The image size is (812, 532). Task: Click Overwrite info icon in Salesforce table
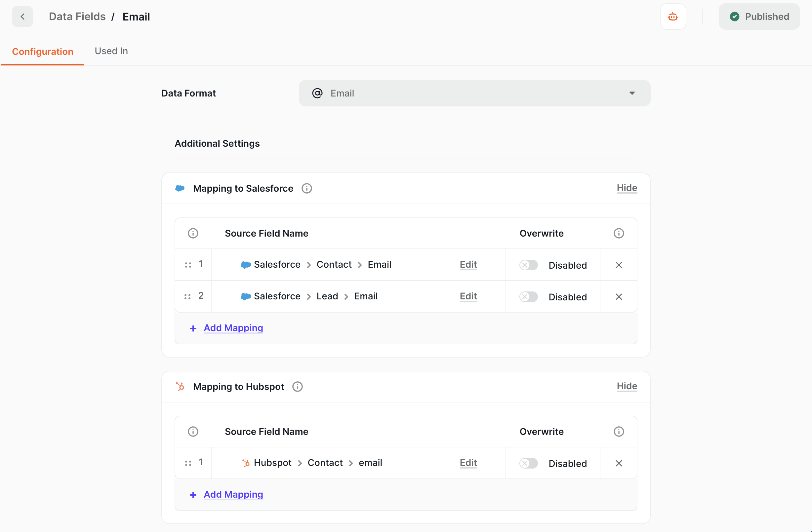coord(619,233)
